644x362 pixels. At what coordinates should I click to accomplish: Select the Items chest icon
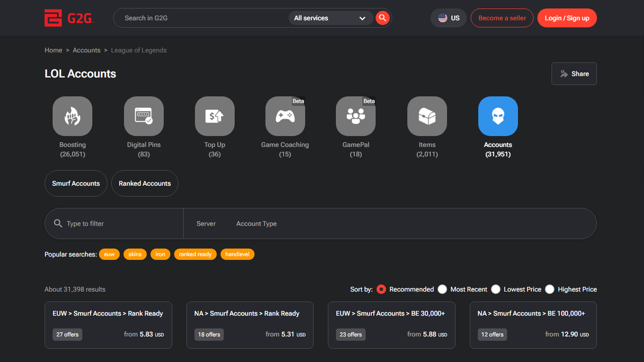point(427,116)
